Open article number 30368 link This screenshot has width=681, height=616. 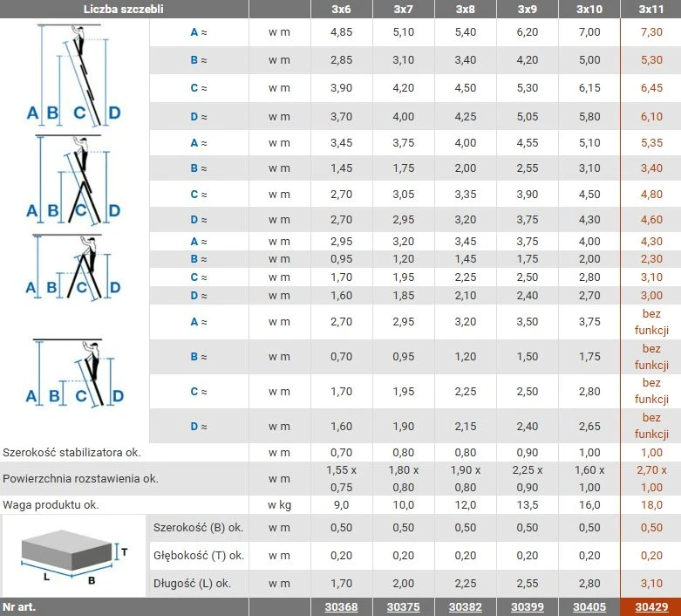click(x=341, y=607)
